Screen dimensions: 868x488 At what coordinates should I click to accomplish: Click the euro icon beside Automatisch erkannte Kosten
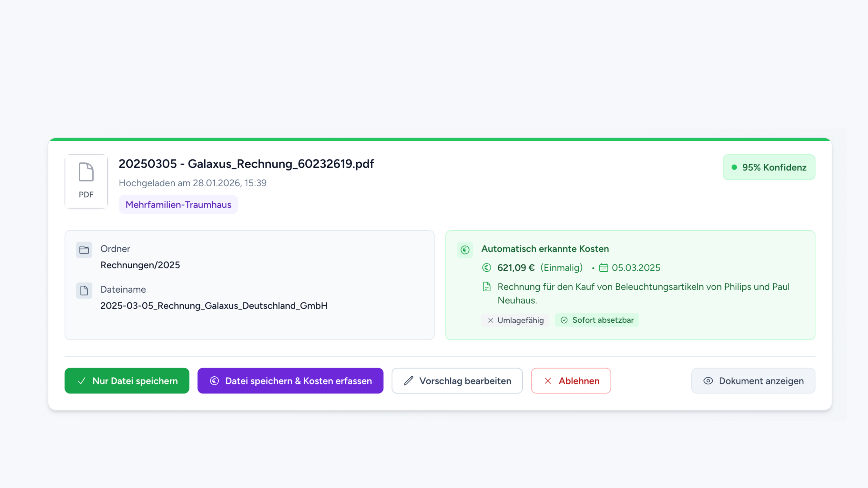[x=465, y=250]
